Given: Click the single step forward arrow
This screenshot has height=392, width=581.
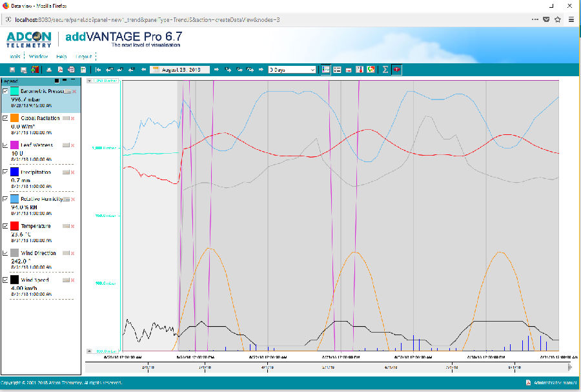Looking at the screenshot, I should [x=217, y=69].
